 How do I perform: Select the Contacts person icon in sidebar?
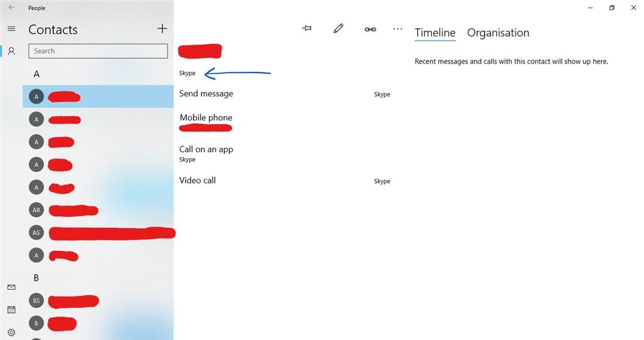click(11, 51)
